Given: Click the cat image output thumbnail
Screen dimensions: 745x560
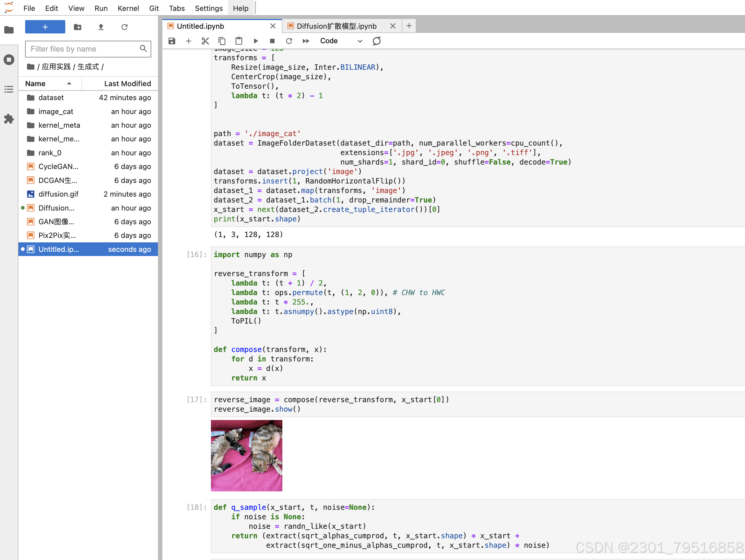Looking at the screenshot, I should tap(247, 455).
